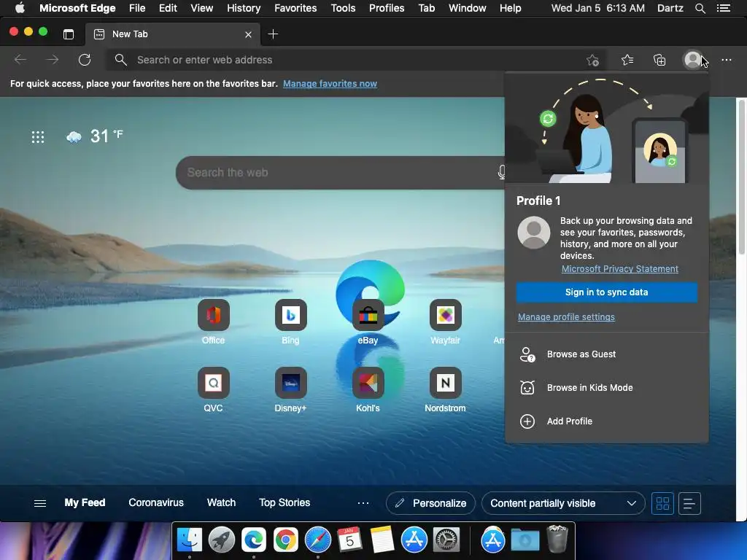Switch to the Coronavirus feed tab
This screenshot has width=747, height=560.
coord(156,503)
